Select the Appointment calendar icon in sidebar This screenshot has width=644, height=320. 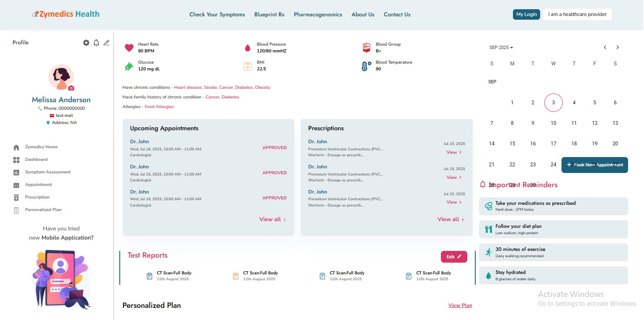click(x=17, y=184)
